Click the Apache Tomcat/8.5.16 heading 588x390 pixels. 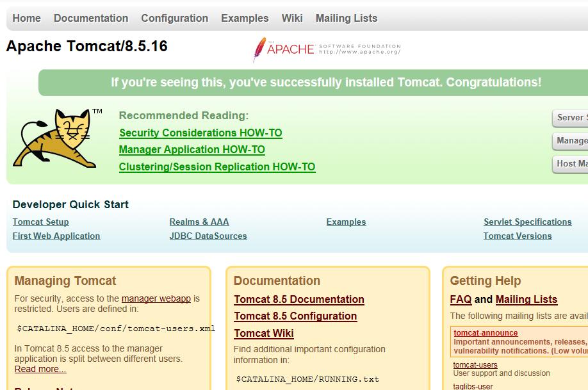(x=87, y=46)
